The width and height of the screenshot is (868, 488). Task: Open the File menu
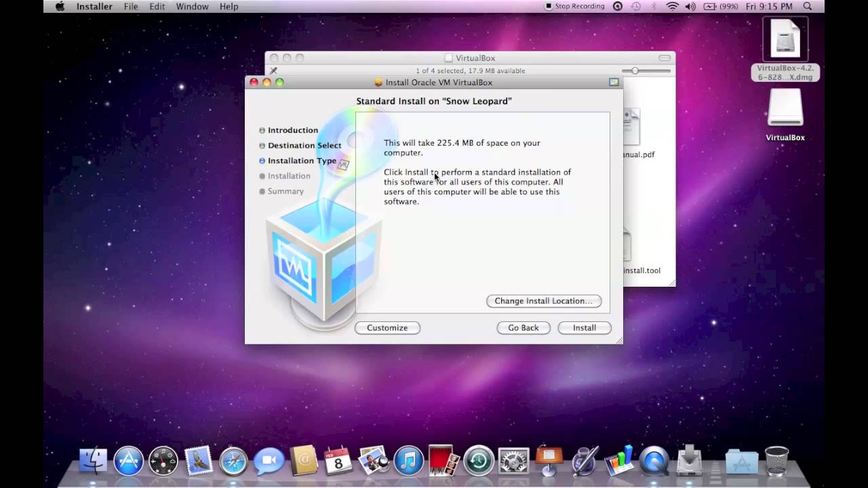click(x=131, y=6)
